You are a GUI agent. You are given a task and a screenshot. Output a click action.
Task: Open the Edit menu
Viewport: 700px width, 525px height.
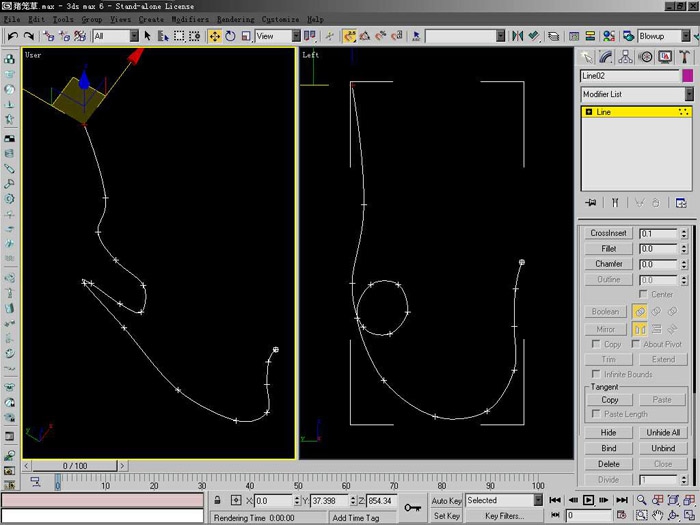tap(36, 19)
